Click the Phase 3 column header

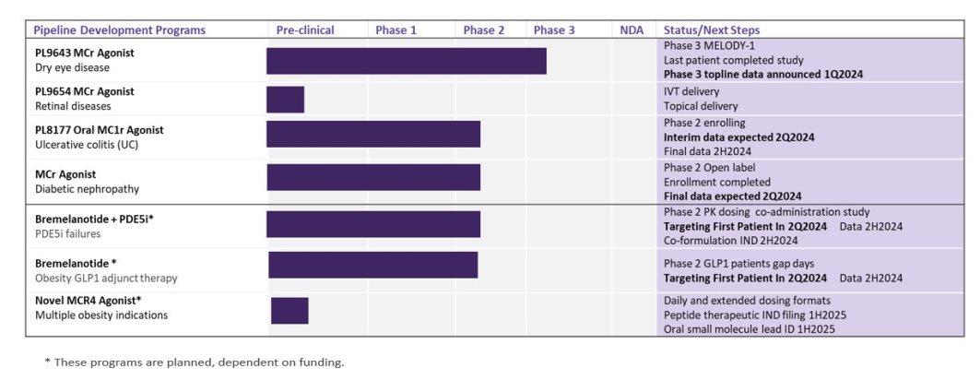[554, 30]
